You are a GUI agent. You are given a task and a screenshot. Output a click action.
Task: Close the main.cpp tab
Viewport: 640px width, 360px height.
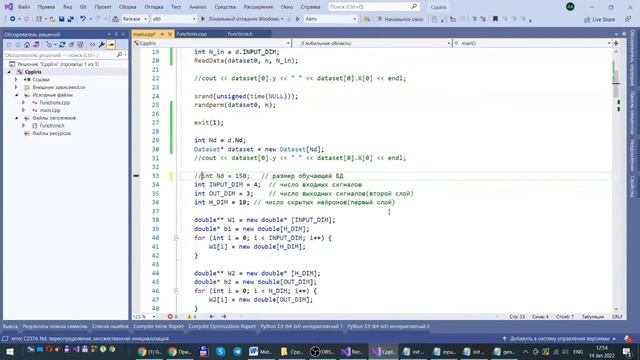point(170,34)
